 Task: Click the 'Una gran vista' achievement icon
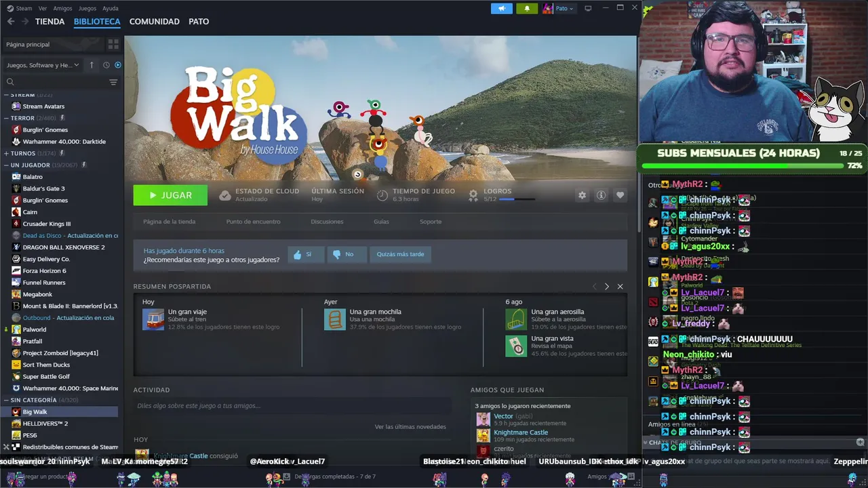coord(516,346)
